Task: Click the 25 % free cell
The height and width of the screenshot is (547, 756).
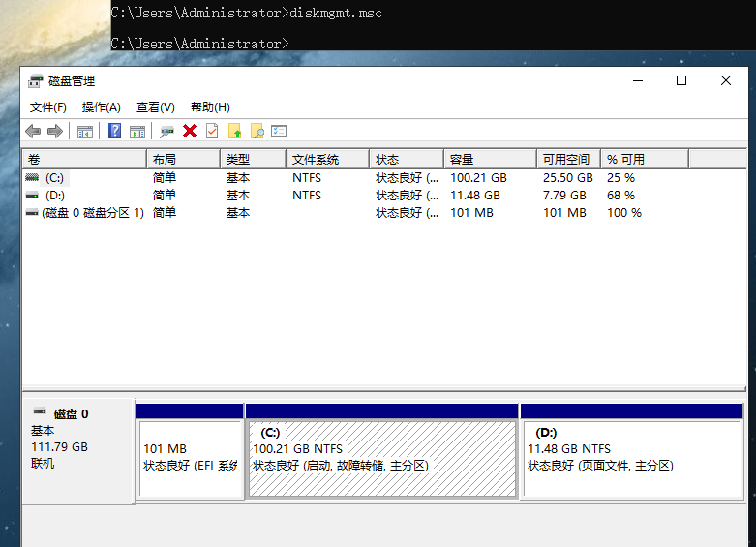Action: (x=620, y=178)
